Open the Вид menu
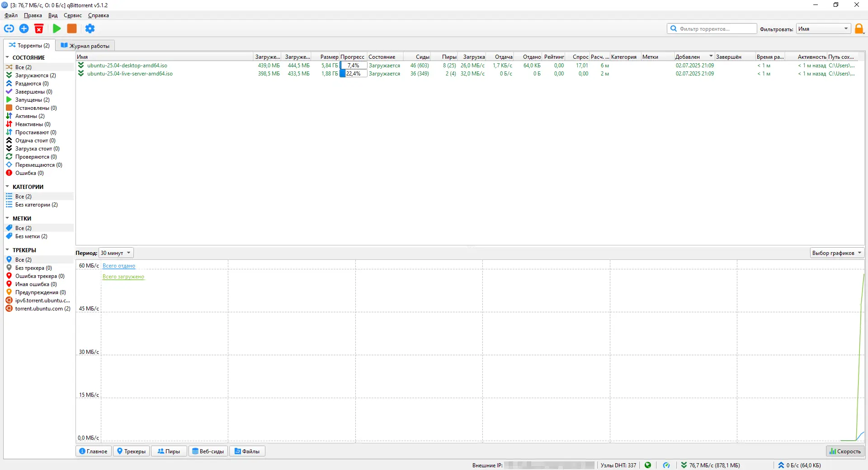868x470 pixels. pyautogui.click(x=53, y=15)
